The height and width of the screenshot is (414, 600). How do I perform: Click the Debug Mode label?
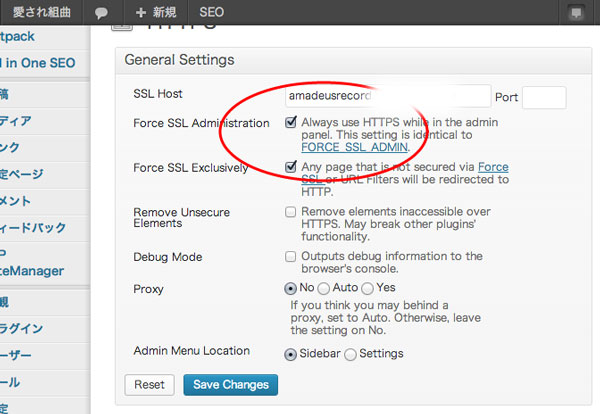168,257
